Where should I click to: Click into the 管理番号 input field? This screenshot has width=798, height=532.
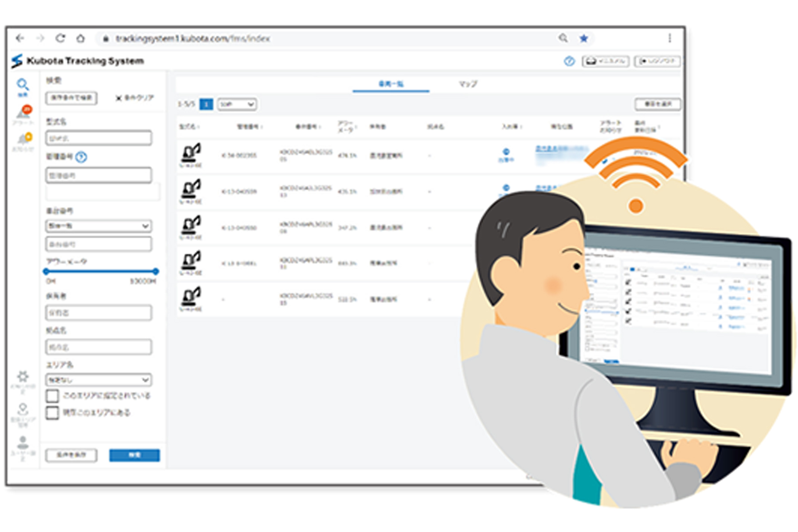click(x=98, y=176)
